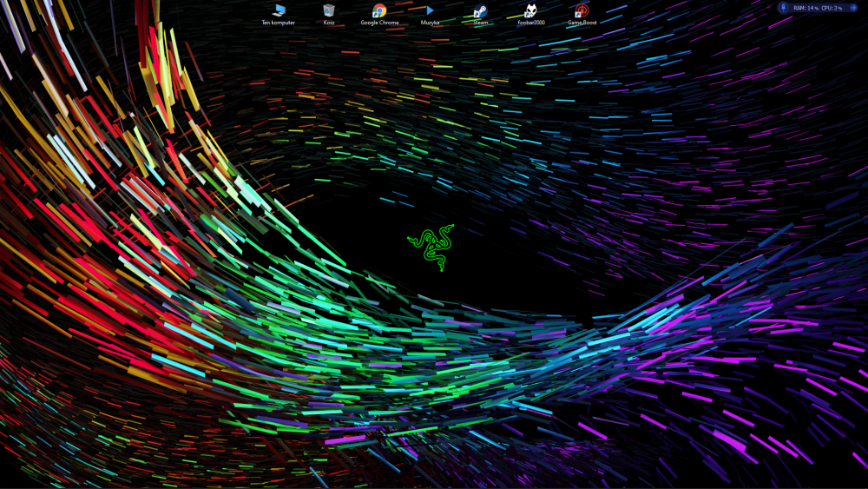
Task: Open the Kosz recycle bin icon
Action: 329,15
